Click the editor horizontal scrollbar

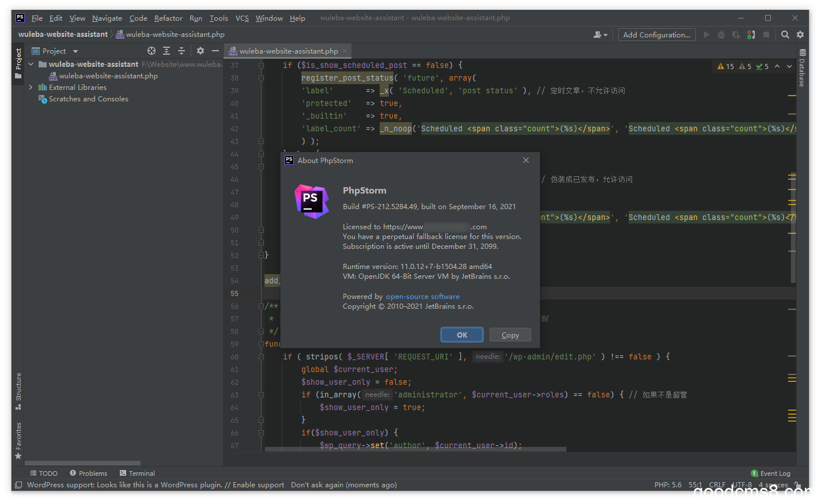tap(415, 449)
